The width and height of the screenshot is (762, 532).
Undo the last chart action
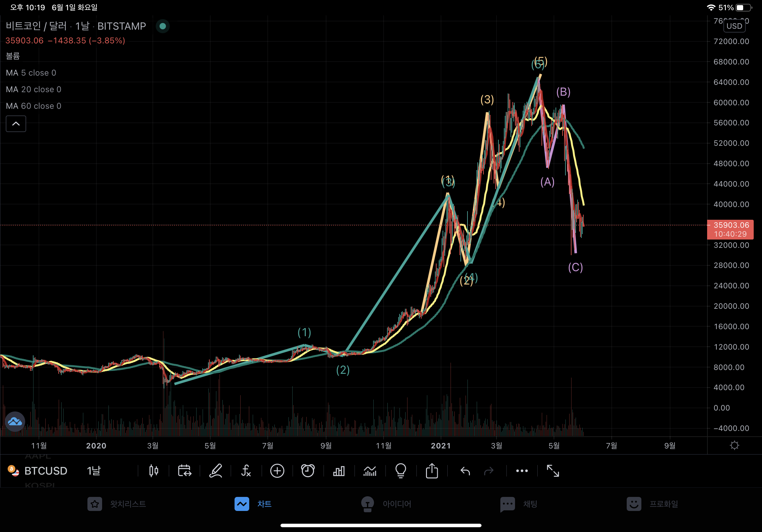click(465, 471)
